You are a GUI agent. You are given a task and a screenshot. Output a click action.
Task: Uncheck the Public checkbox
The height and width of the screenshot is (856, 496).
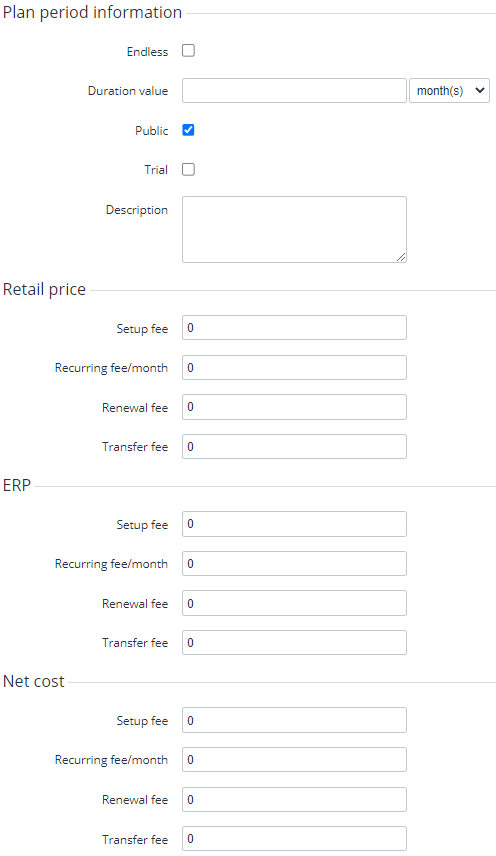coord(188,130)
